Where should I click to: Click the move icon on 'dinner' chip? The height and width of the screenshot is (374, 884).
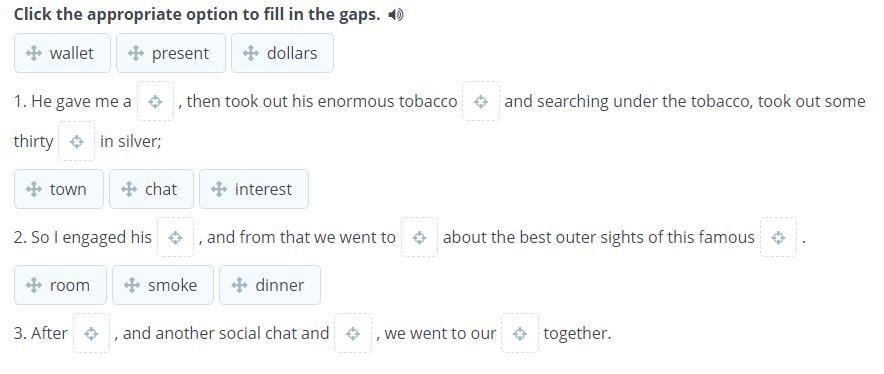(x=239, y=285)
